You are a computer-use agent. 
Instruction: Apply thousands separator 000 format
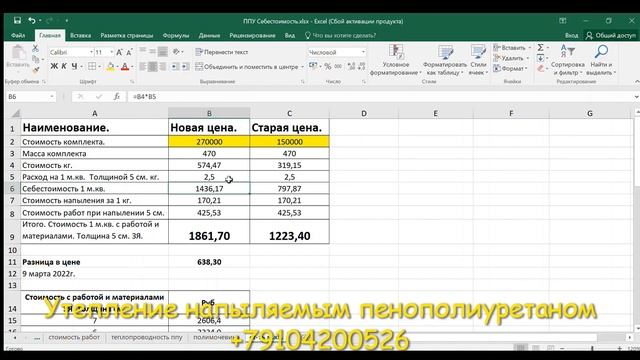(x=338, y=66)
